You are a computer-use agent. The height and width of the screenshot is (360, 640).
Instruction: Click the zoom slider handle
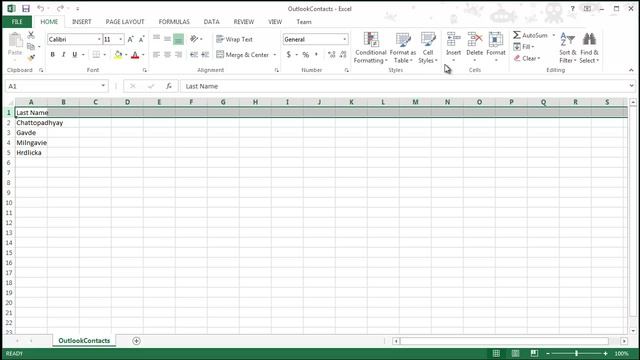(576, 353)
